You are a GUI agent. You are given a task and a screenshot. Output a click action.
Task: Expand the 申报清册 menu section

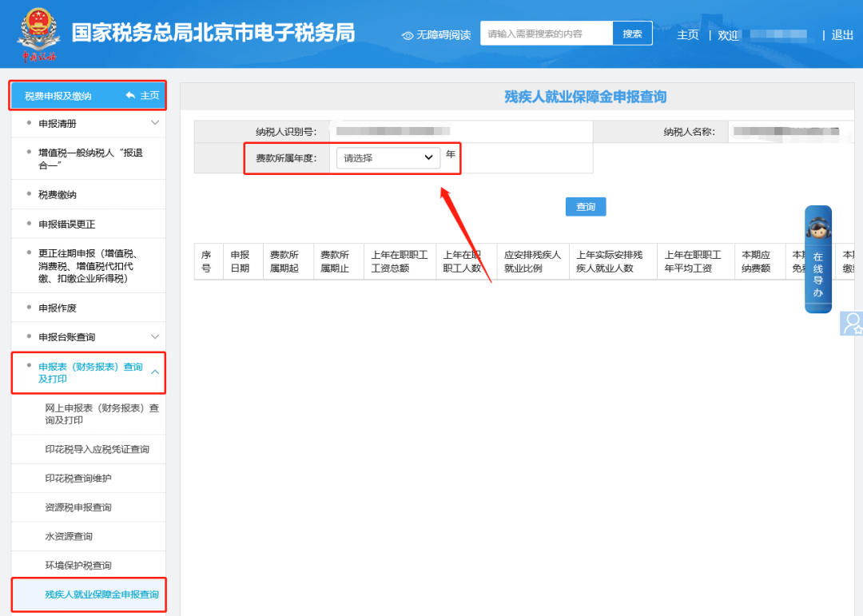pos(155,123)
